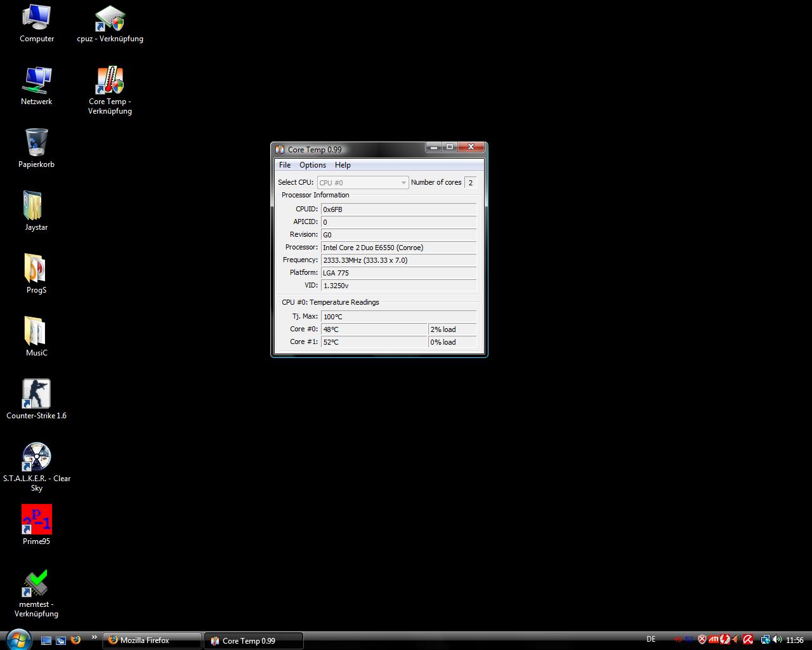
Task: Open the Help menu in Core Temp
Action: pyautogui.click(x=343, y=165)
